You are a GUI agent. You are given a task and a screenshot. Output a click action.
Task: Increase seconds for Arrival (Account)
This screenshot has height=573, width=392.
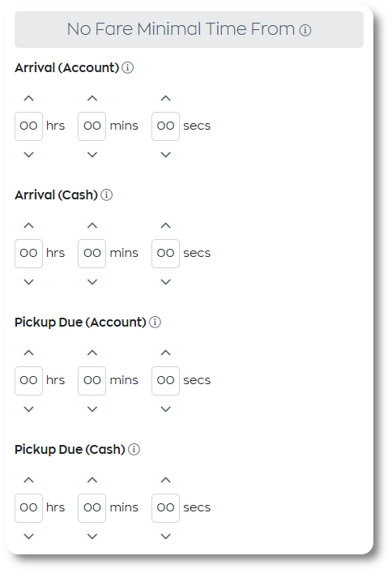(x=165, y=98)
